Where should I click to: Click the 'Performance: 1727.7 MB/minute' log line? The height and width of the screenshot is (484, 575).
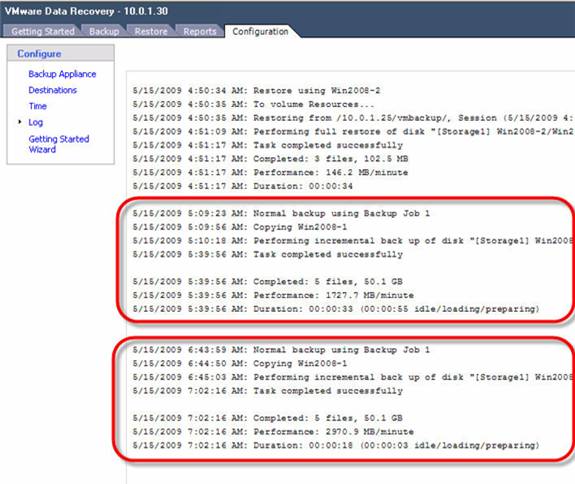(x=273, y=295)
